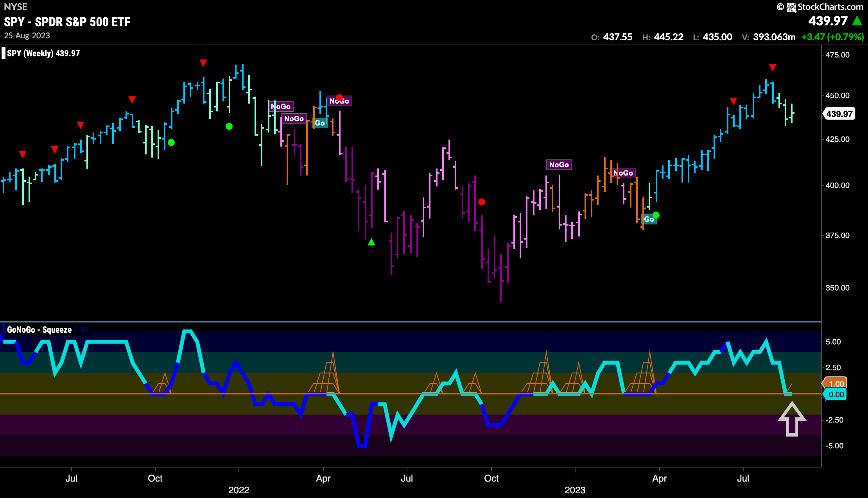Click the 25-Aug-2023 date label
The image size is (868, 498).
click(x=27, y=36)
